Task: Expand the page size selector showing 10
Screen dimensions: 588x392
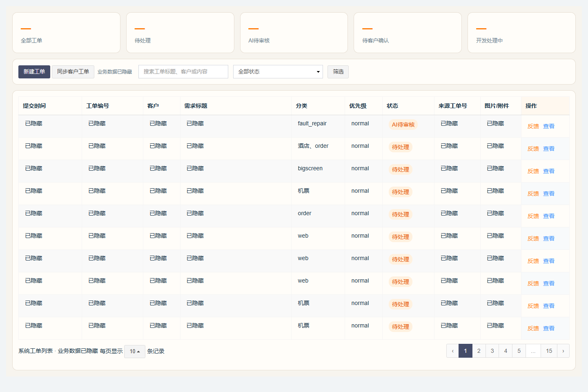Action: tap(135, 351)
